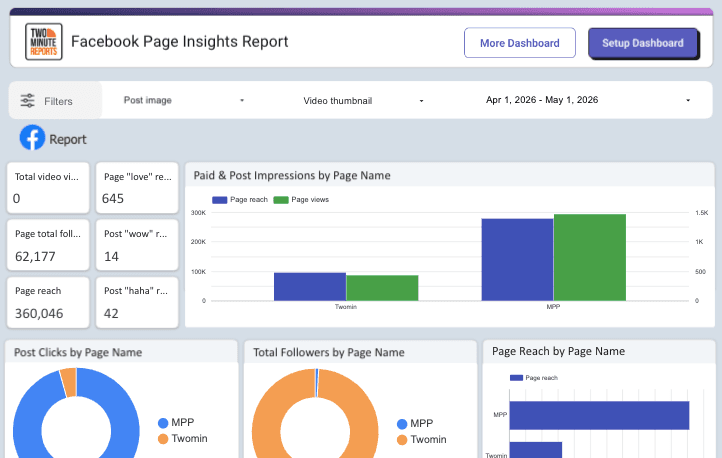722x458 pixels.
Task: Click the Setup Dashboard button
Action: [643, 43]
